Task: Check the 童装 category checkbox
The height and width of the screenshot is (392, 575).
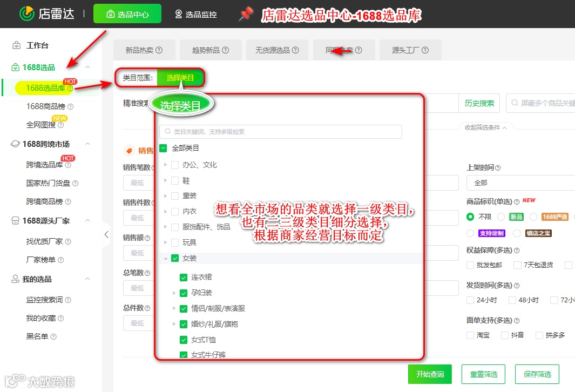Action: point(175,196)
